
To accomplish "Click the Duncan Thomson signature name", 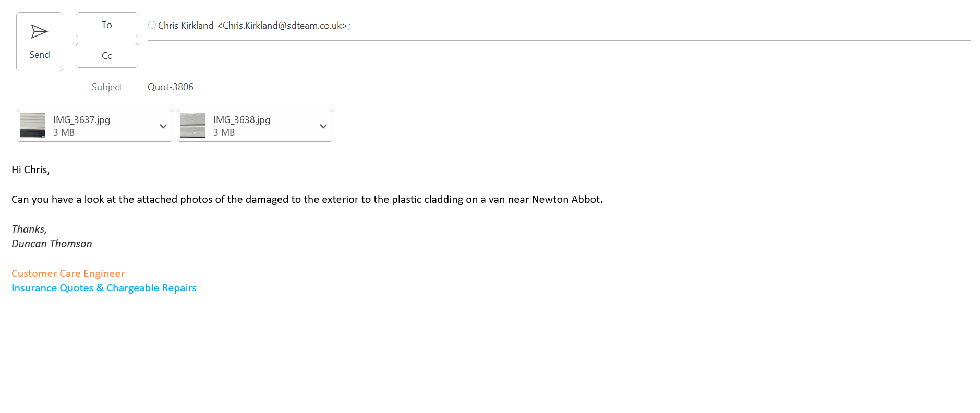I will [52, 244].
